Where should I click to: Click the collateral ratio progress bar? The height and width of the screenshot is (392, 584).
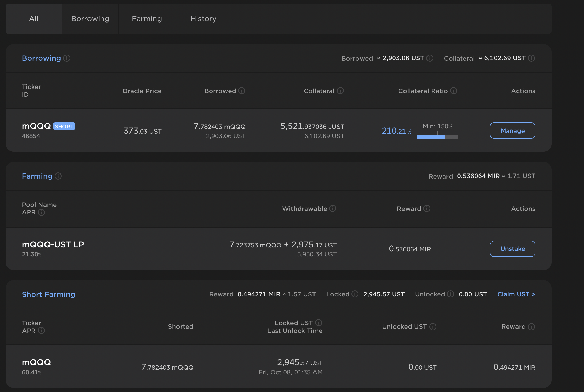(x=437, y=137)
